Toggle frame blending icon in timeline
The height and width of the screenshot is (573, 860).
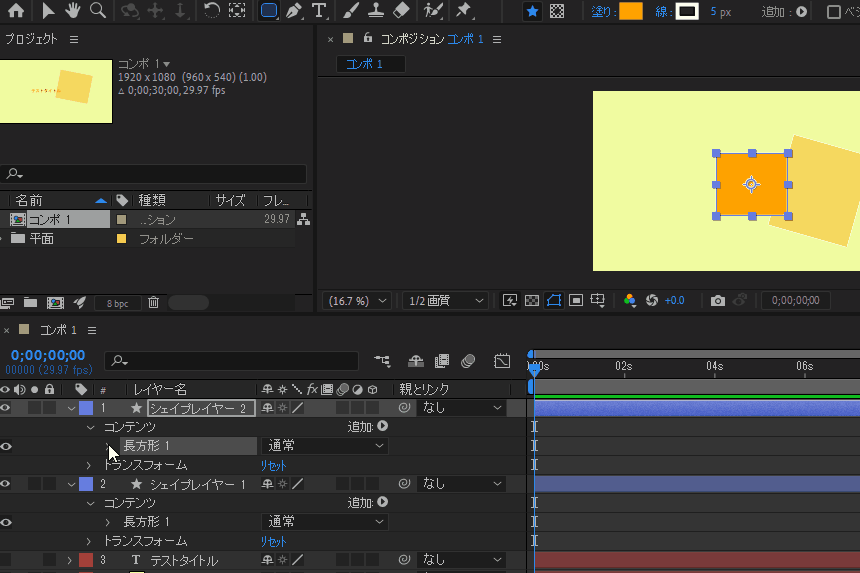tap(442, 361)
